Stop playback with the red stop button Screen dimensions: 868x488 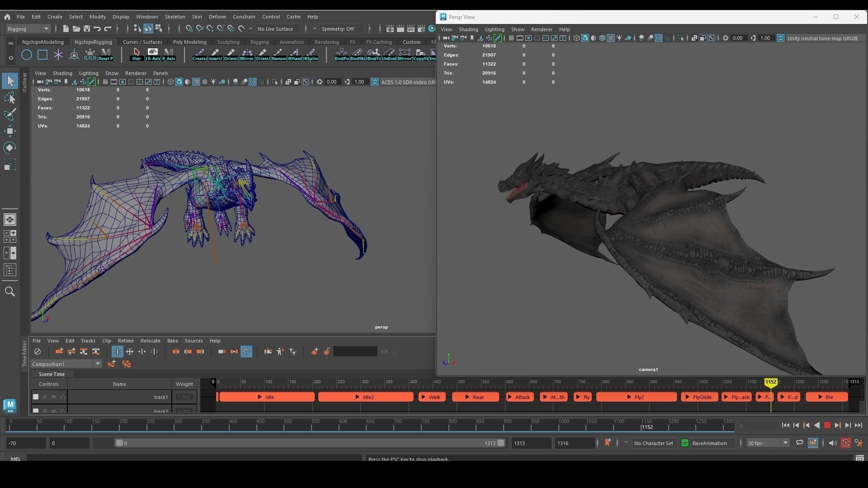point(827,425)
